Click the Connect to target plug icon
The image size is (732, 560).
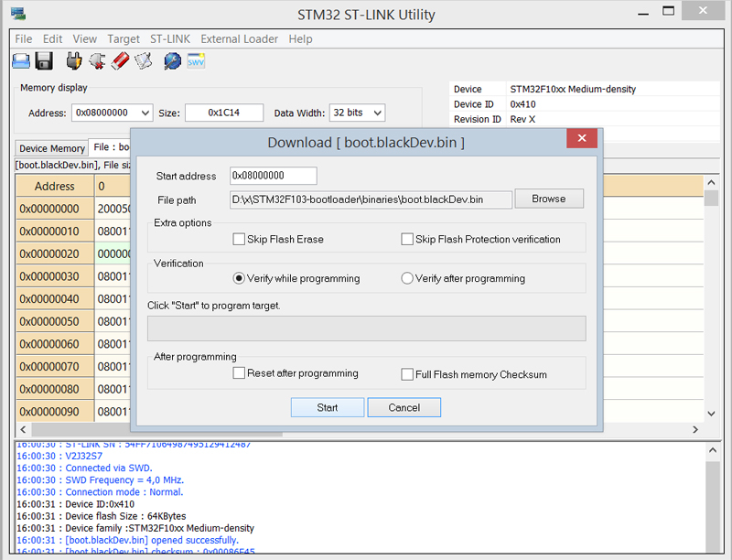tap(74, 61)
